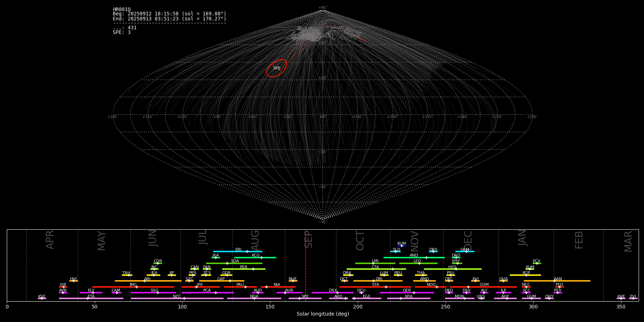Select the OER shower bar
The height and width of the screenshot is (322, 644).
pyautogui.click(x=407, y=293)
